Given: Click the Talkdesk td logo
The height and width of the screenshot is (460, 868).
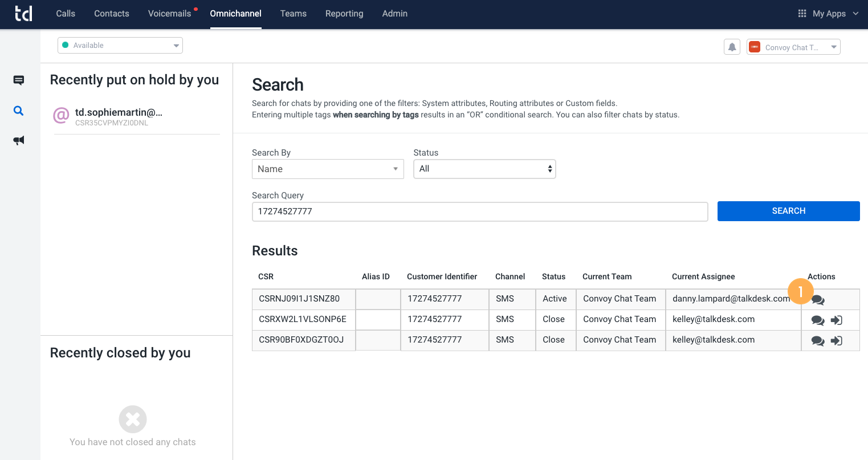Looking at the screenshot, I should click(x=23, y=13).
